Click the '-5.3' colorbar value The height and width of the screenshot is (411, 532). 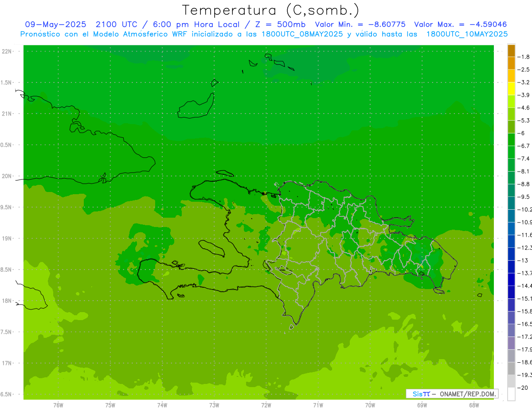point(524,120)
